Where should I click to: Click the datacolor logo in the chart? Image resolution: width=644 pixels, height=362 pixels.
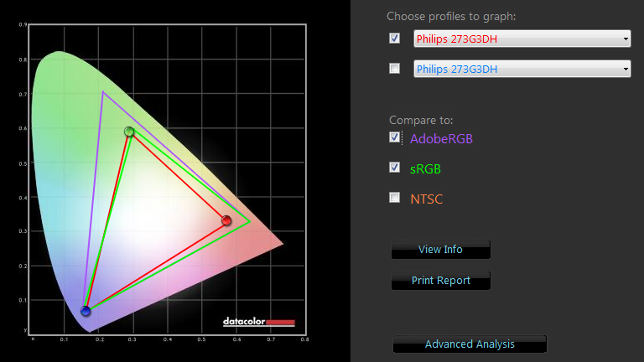coord(259,322)
